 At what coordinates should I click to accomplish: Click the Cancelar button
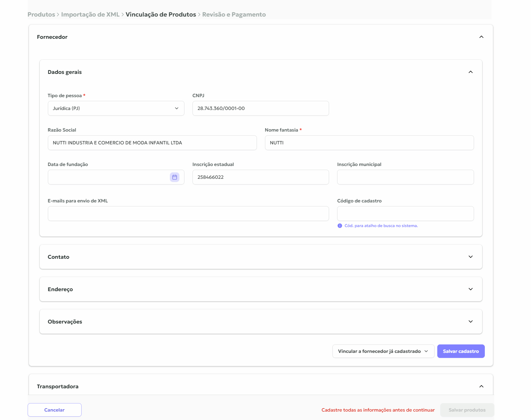54,410
